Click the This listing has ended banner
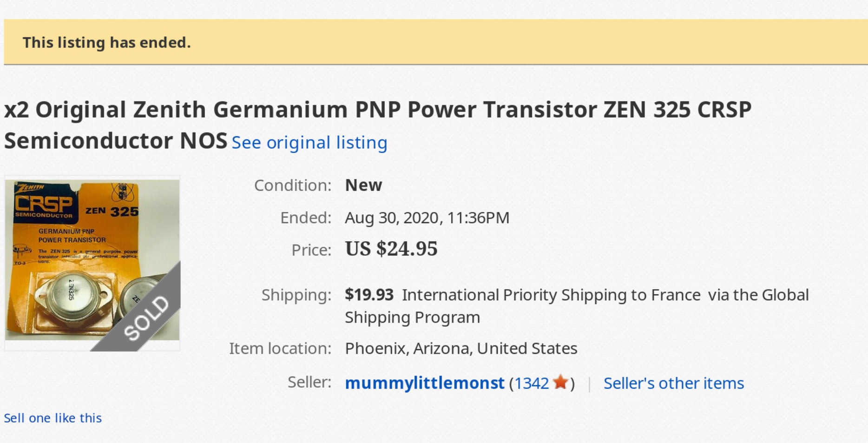The image size is (868, 443). pos(435,42)
